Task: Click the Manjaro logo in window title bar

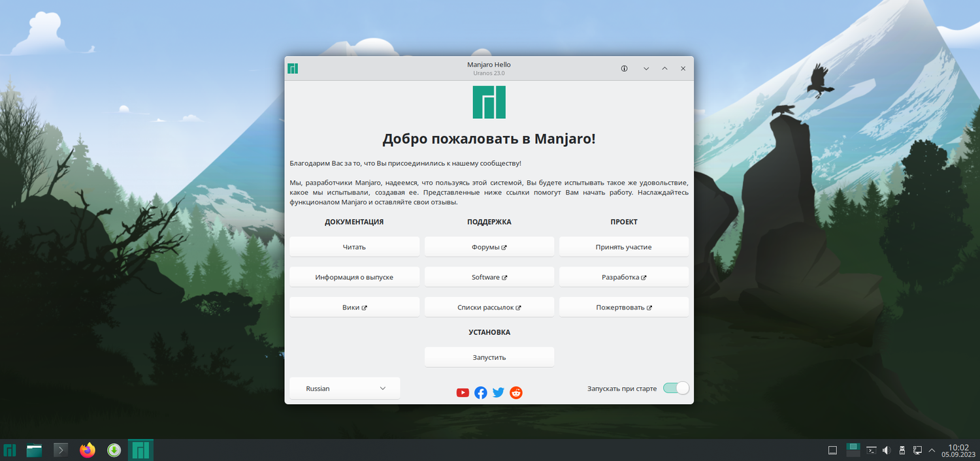Action: coord(293,69)
